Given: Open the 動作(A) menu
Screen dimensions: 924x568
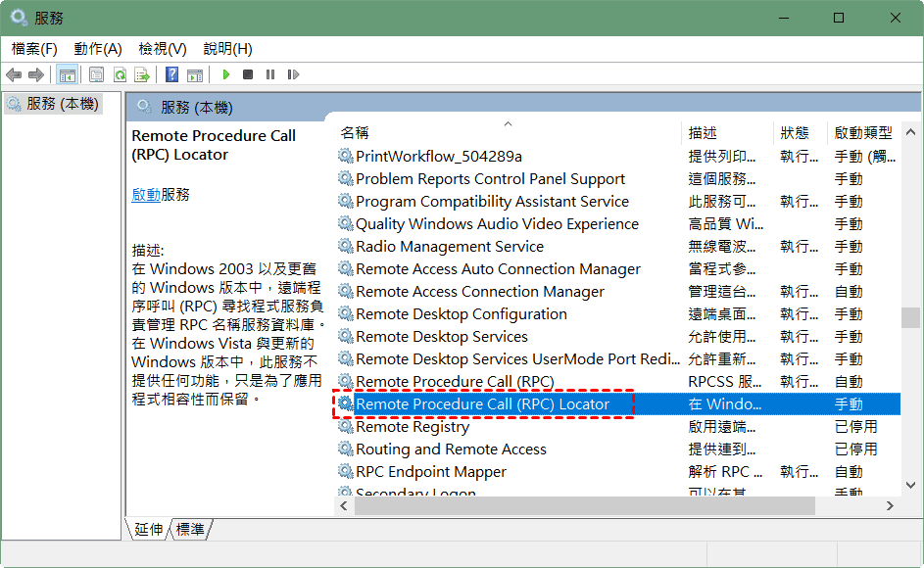Looking at the screenshot, I should tap(97, 48).
